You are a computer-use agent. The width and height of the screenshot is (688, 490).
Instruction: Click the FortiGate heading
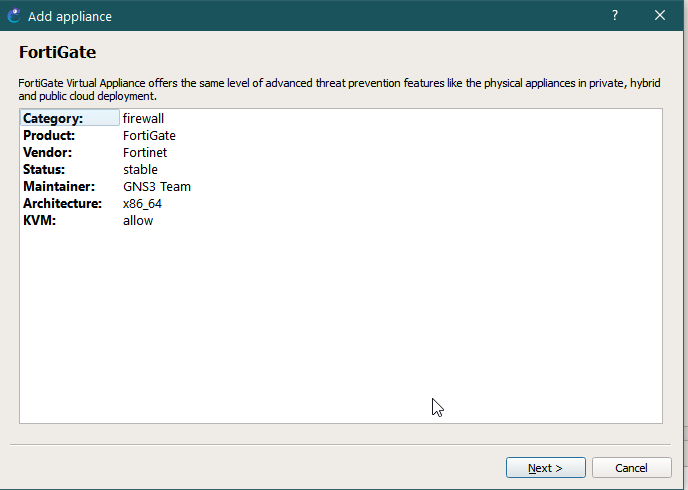pyautogui.click(x=57, y=52)
